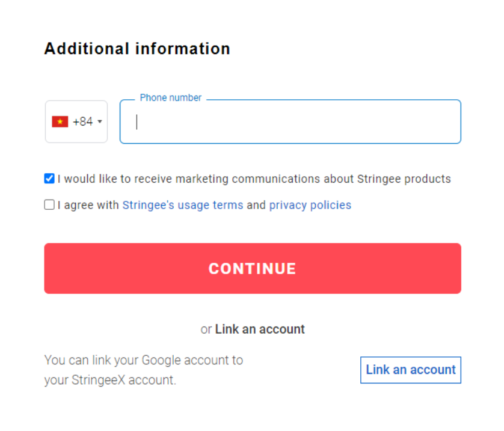Focus the Phone number input field
The image size is (504, 431).
click(x=290, y=121)
